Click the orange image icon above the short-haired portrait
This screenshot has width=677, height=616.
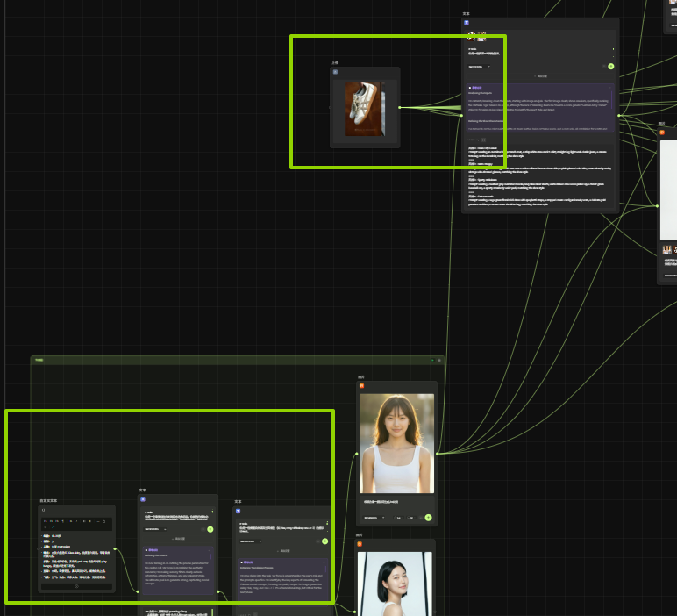point(360,544)
